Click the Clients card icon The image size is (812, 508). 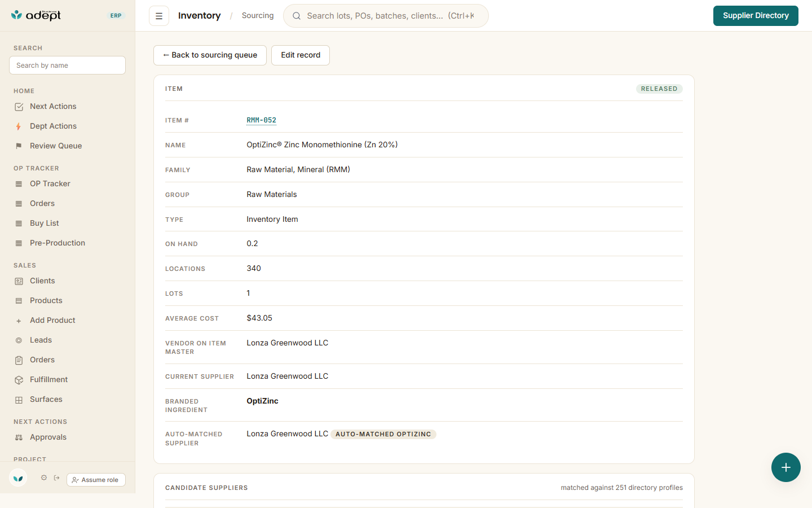coord(19,281)
